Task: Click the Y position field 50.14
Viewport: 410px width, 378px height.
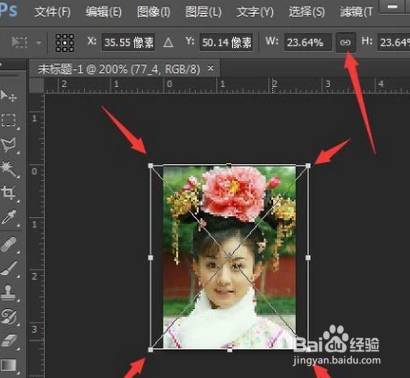Action: pyautogui.click(x=226, y=42)
